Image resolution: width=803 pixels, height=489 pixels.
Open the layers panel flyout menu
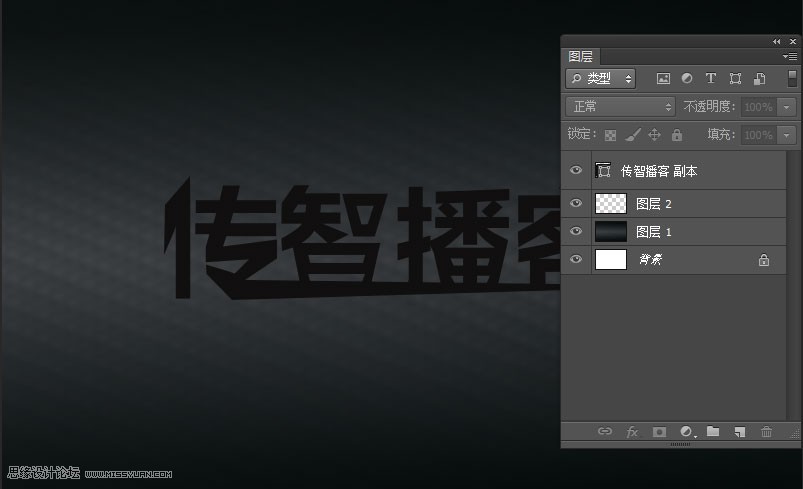coord(790,57)
